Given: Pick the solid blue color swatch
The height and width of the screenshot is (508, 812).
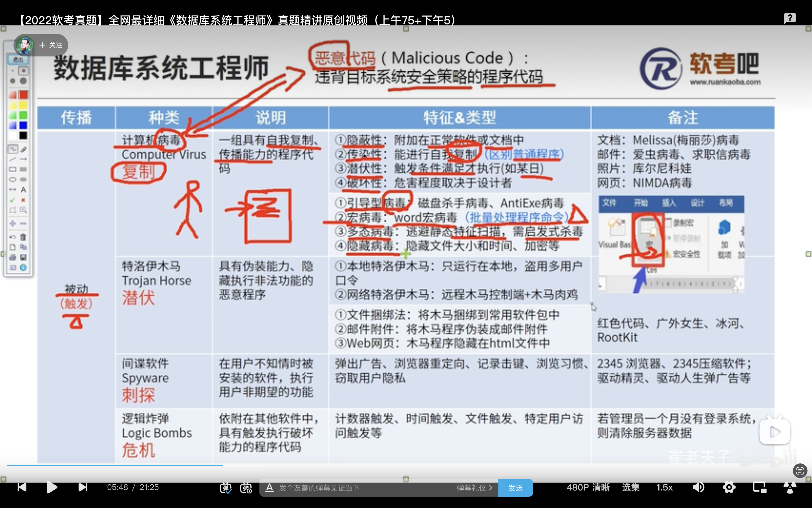Looking at the screenshot, I should click(23, 125).
